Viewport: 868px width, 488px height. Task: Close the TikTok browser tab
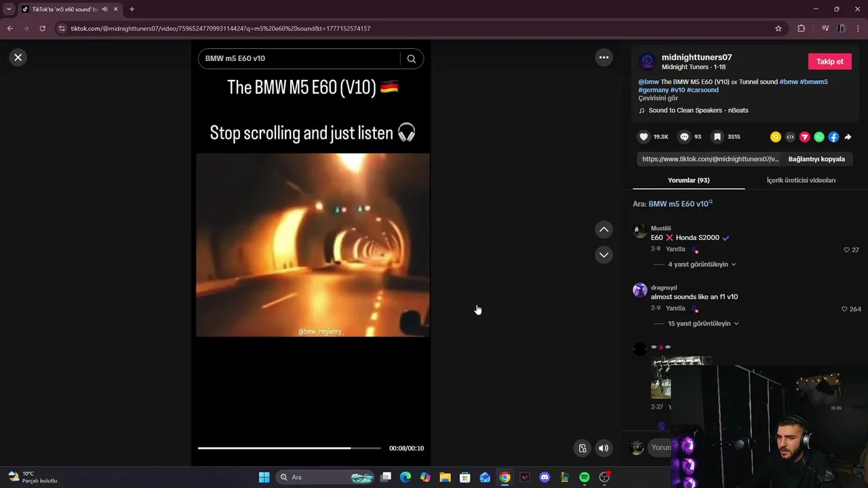point(116,9)
